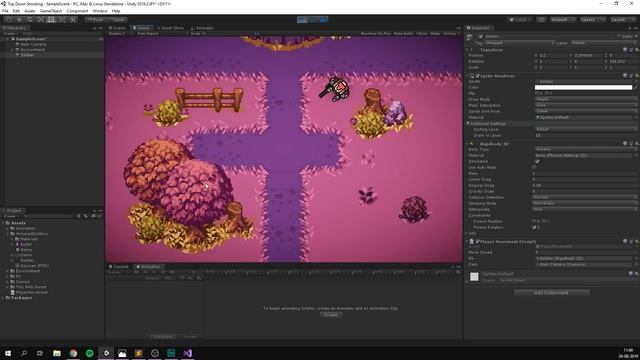Viewport: 640px width, 360px height.
Task: Click the Add Component button
Action: [x=551, y=293]
